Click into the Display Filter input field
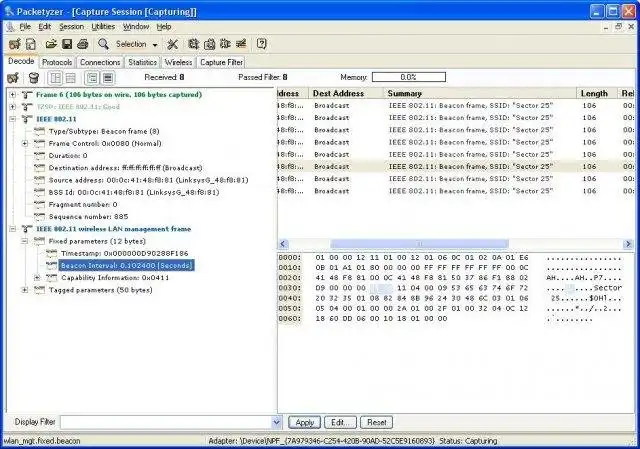The height and width of the screenshot is (449, 640). [x=166, y=422]
